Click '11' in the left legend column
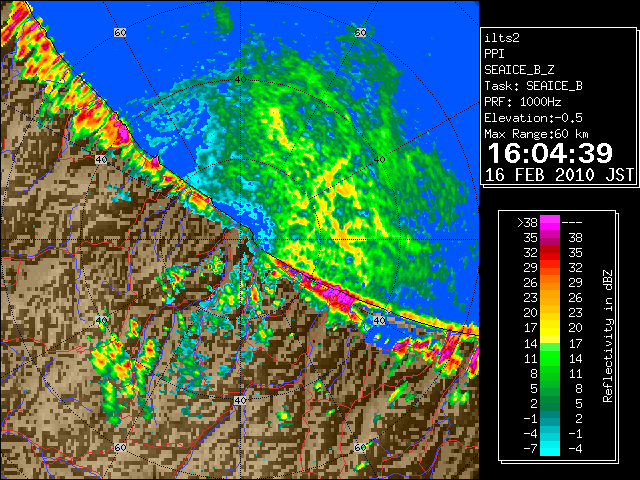This screenshot has height=480, width=640. click(531, 358)
